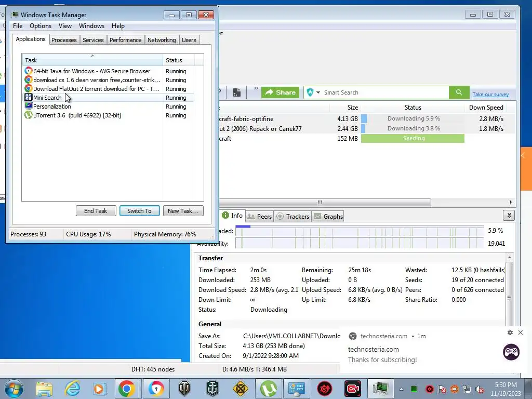This screenshot has width=532, height=399.
Task: Switch to Google Chrome in the taskbar
Action: click(127, 389)
